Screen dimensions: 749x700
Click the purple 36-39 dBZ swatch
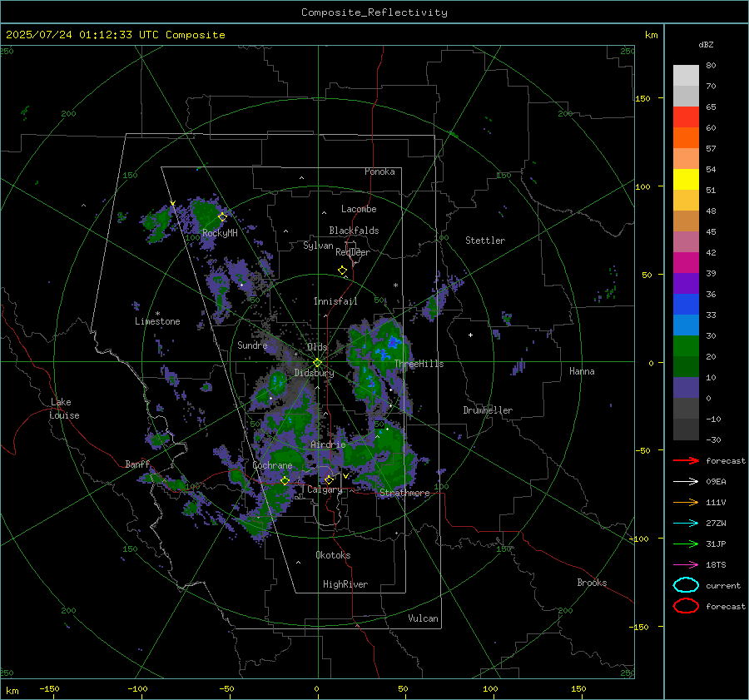[686, 283]
